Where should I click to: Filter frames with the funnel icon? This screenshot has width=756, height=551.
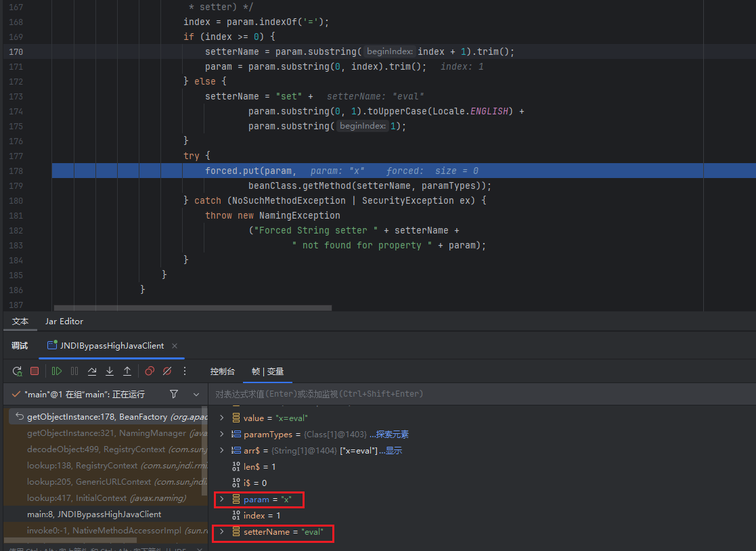[x=174, y=395]
